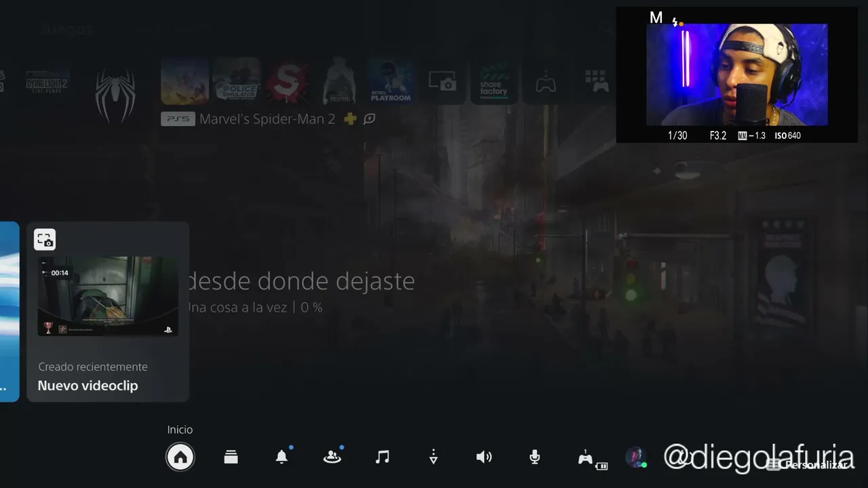Open the Nuevo videoclip card thumbnail
This screenshot has height=488, width=868.
point(108,296)
